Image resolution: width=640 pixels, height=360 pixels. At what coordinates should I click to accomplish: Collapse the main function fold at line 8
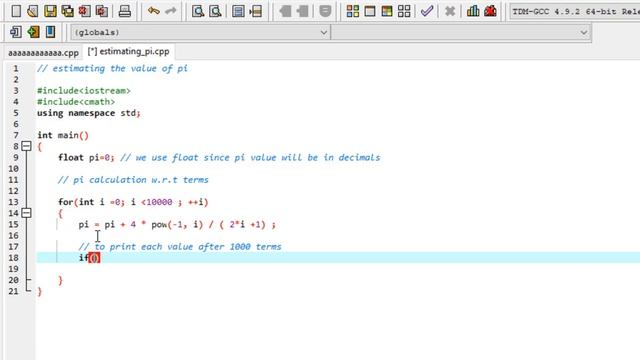[26, 146]
